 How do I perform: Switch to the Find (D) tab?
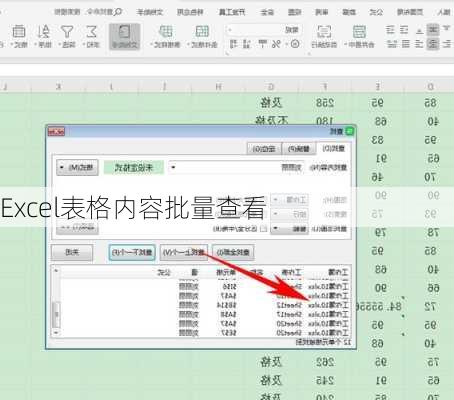coord(333,148)
